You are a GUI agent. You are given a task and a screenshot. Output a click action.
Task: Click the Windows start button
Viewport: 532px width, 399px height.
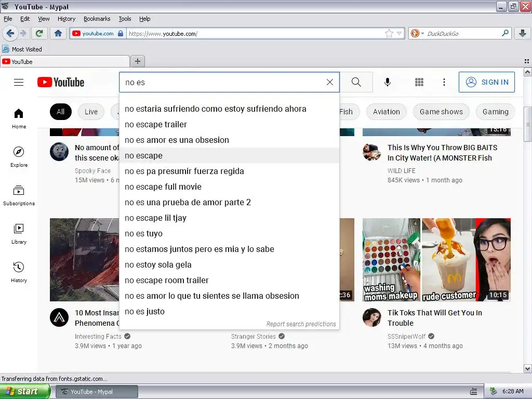click(x=24, y=391)
